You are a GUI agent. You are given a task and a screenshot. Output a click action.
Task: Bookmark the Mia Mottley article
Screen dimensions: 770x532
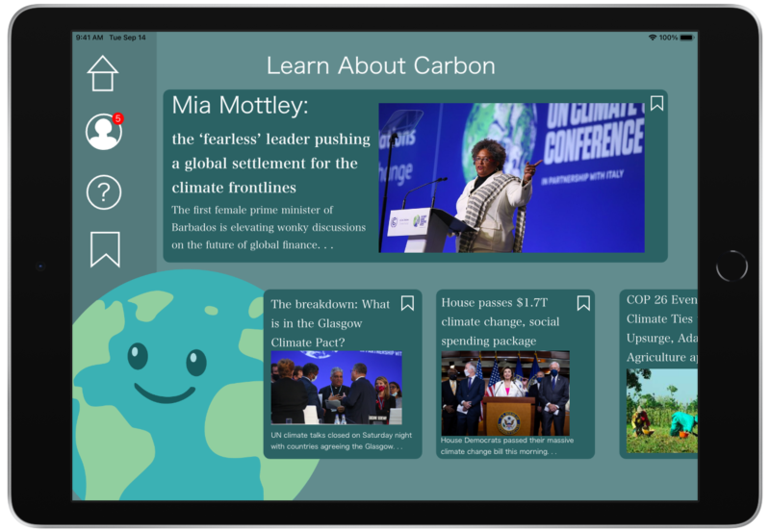point(656,103)
